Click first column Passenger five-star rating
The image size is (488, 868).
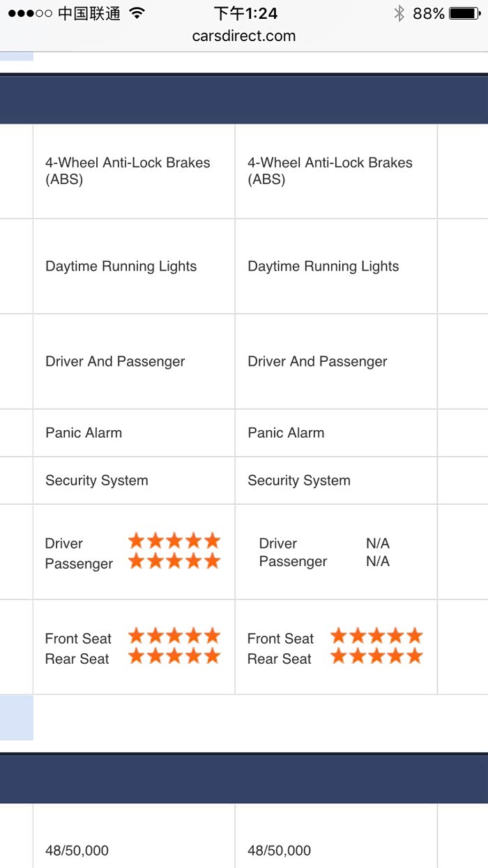[x=174, y=561]
